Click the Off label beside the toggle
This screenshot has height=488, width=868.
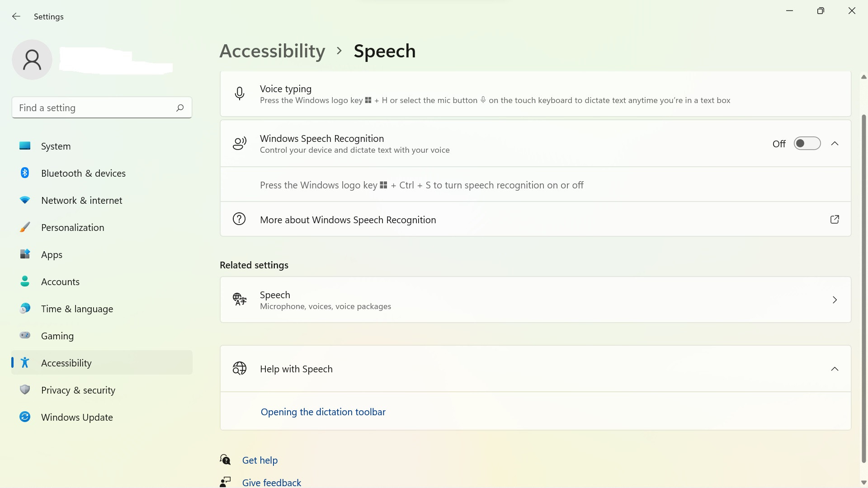tap(779, 144)
